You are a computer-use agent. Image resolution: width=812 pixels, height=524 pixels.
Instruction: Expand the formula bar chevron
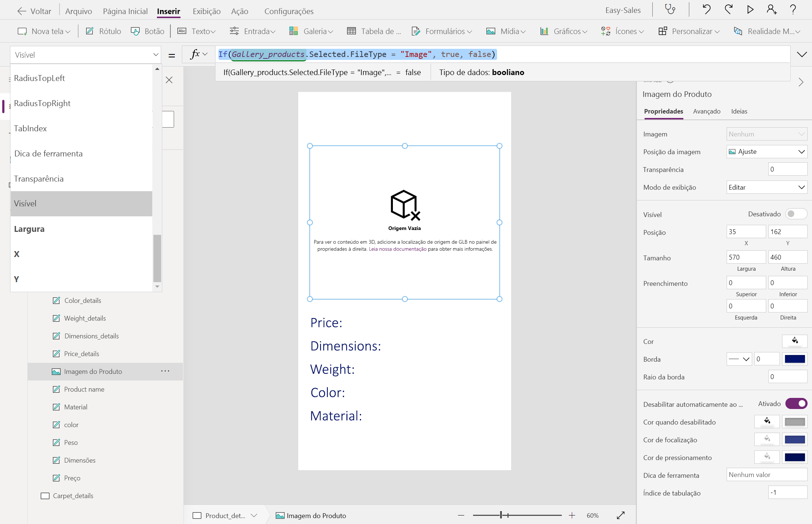click(802, 55)
